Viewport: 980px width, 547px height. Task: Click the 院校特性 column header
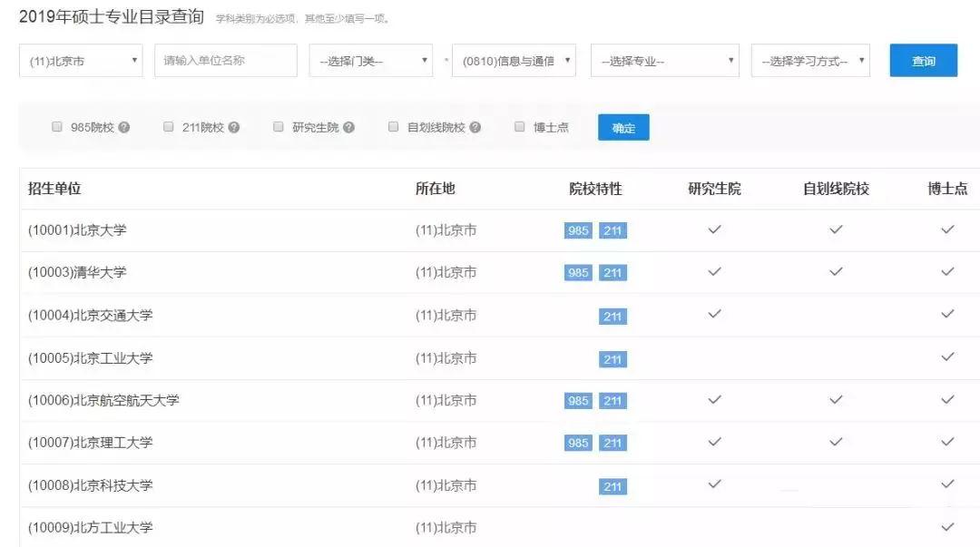click(595, 189)
